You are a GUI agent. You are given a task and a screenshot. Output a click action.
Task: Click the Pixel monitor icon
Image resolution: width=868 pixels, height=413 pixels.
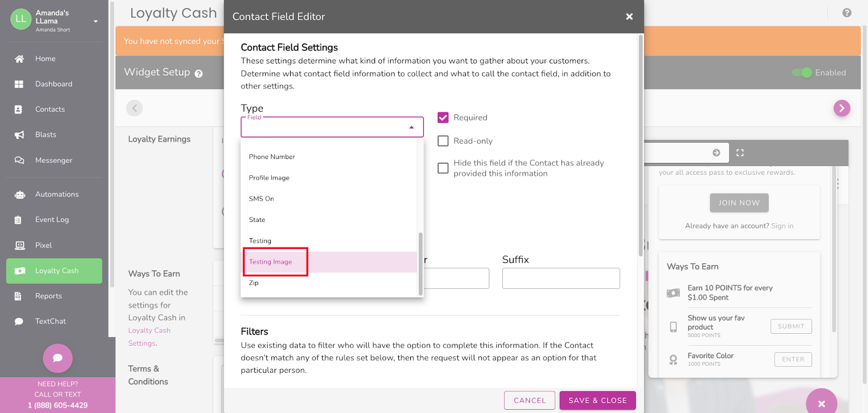tap(20, 245)
